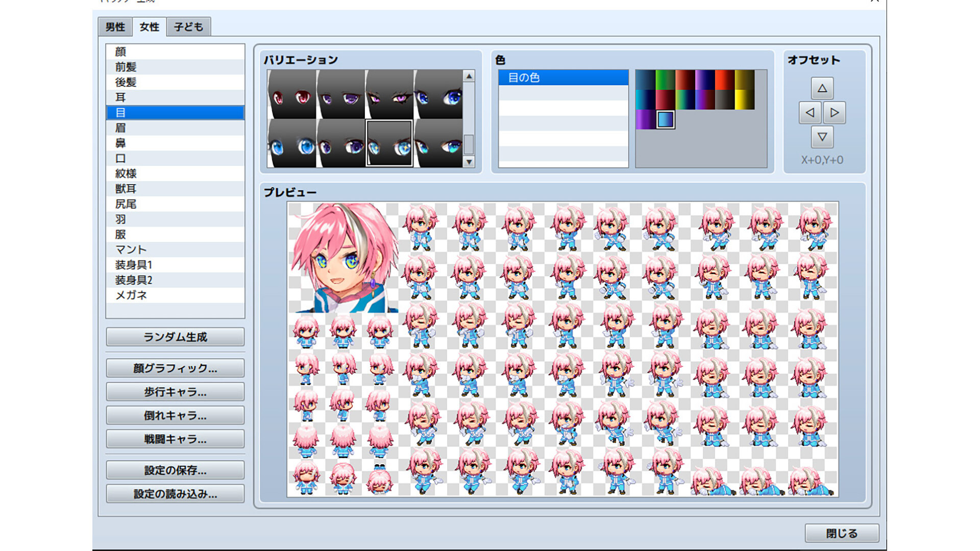
Task: Switch to the 男性 tab
Action: (114, 27)
